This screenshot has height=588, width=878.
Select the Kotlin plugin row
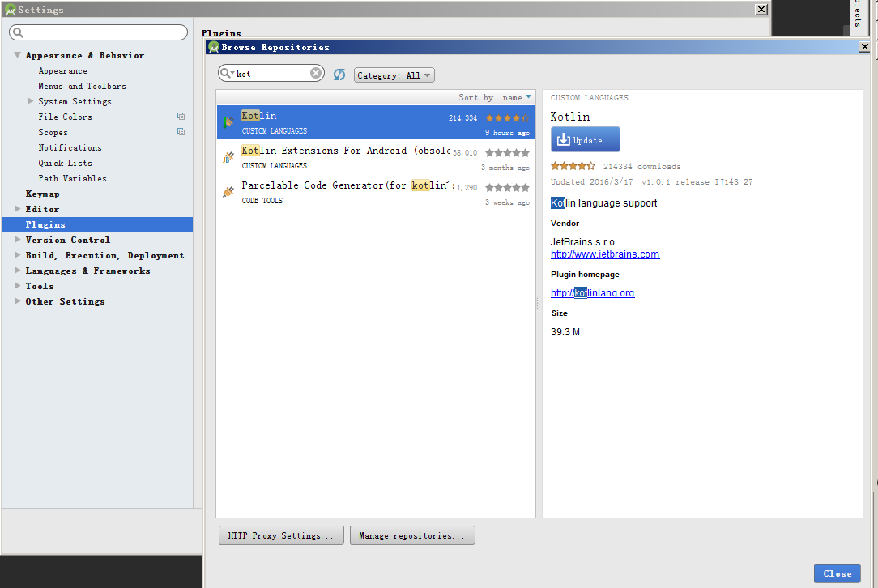tap(375, 122)
